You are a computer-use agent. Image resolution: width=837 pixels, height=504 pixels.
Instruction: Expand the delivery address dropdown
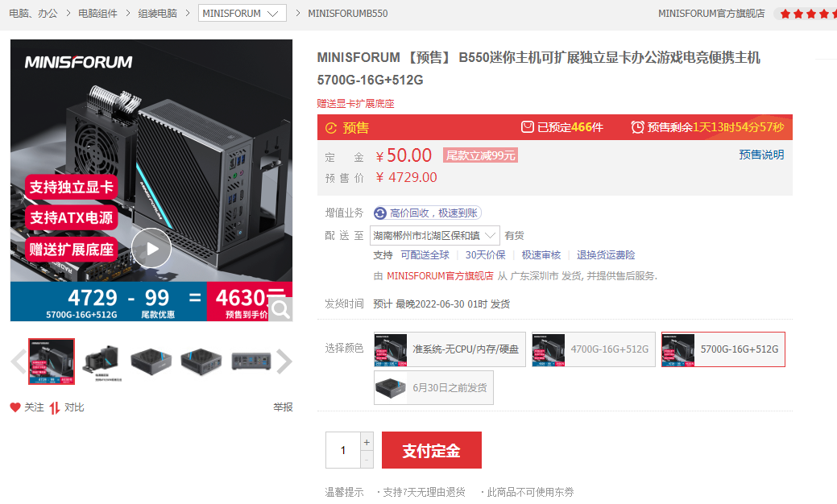click(x=434, y=236)
